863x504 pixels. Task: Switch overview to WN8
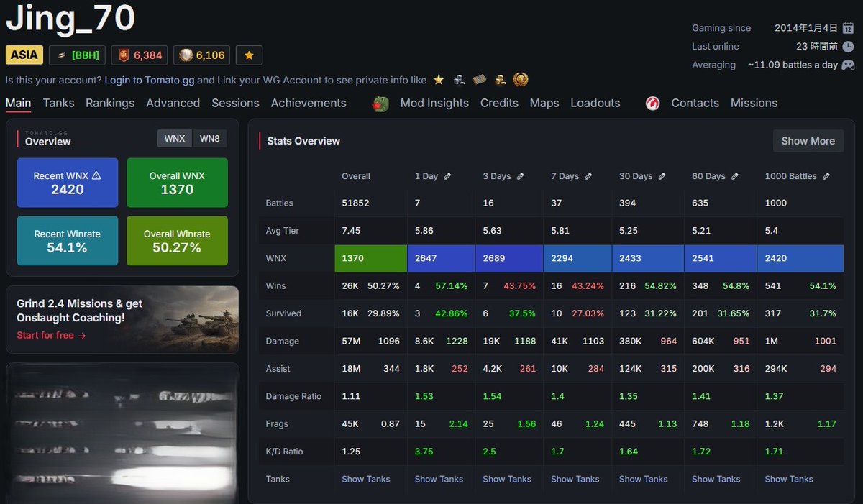pyautogui.click(x=210, y=139)
